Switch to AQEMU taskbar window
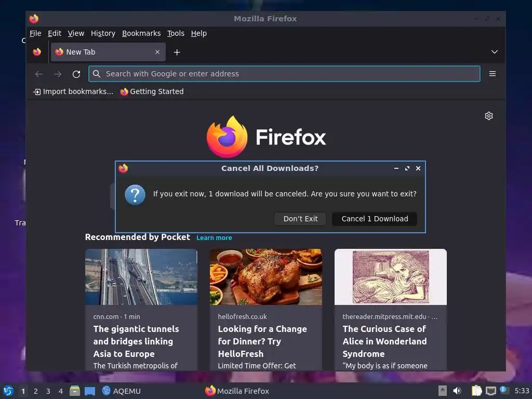This screenshot has height=399, width=532. [x=122, y=391]
